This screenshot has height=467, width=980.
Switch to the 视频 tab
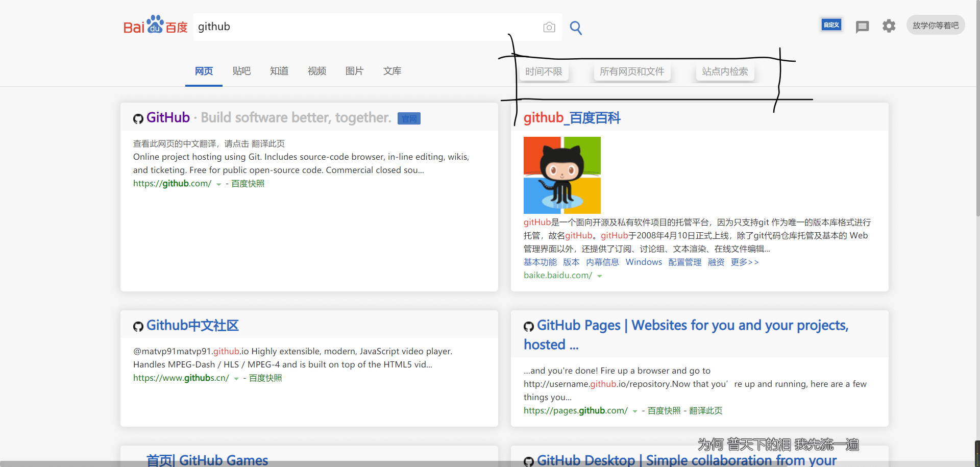(x=317, y=71)
